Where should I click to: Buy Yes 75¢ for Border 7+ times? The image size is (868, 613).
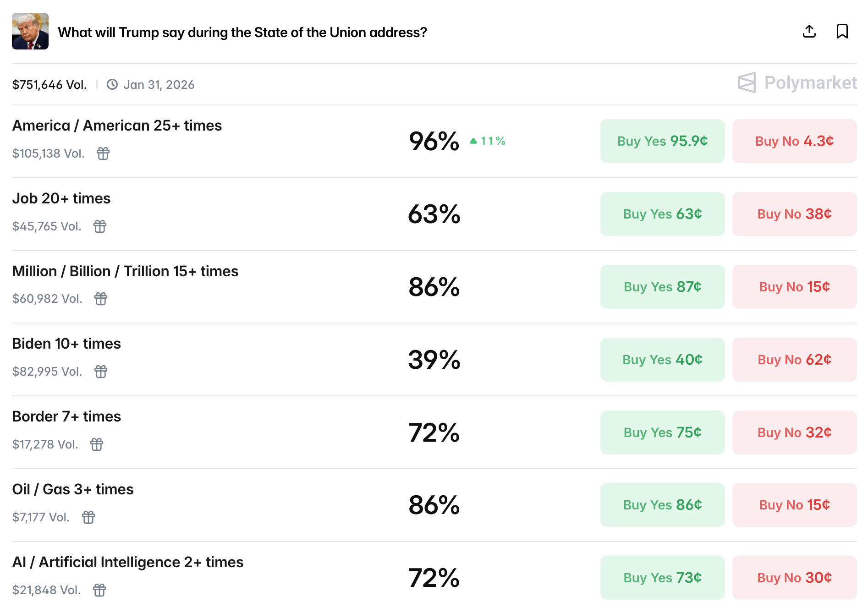click(662, 432)
